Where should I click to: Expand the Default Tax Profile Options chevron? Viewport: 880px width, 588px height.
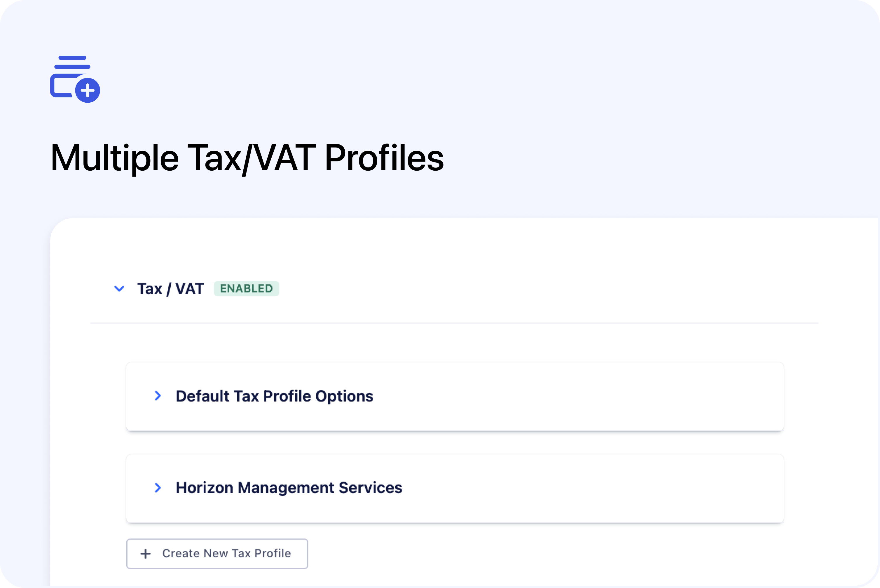point(158,396)
